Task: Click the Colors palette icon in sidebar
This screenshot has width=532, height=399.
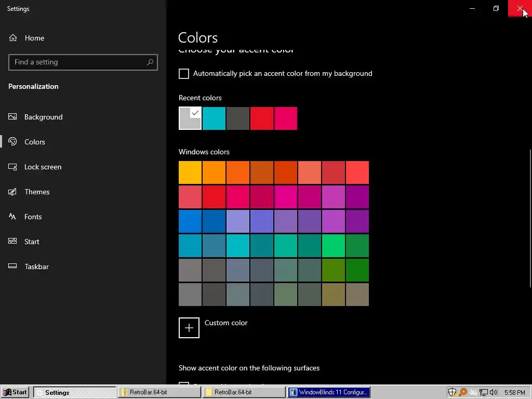Action: [x=12, y=141]
